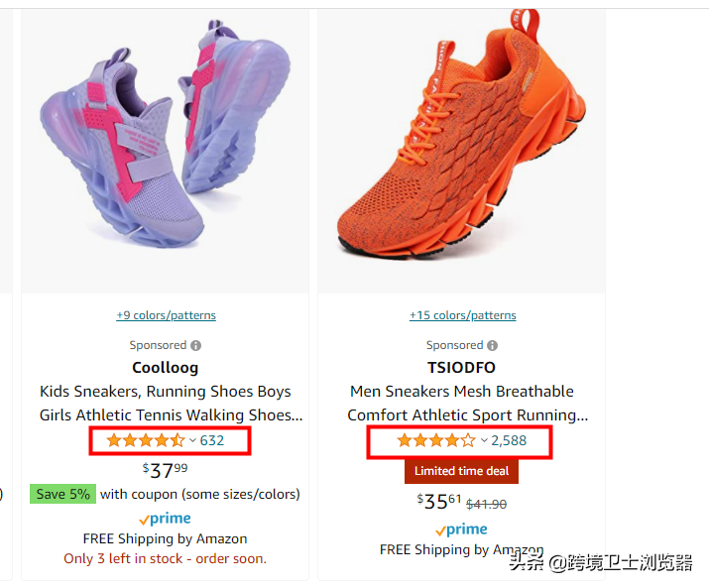Click the Limited time deal badge

click(462, 471)
